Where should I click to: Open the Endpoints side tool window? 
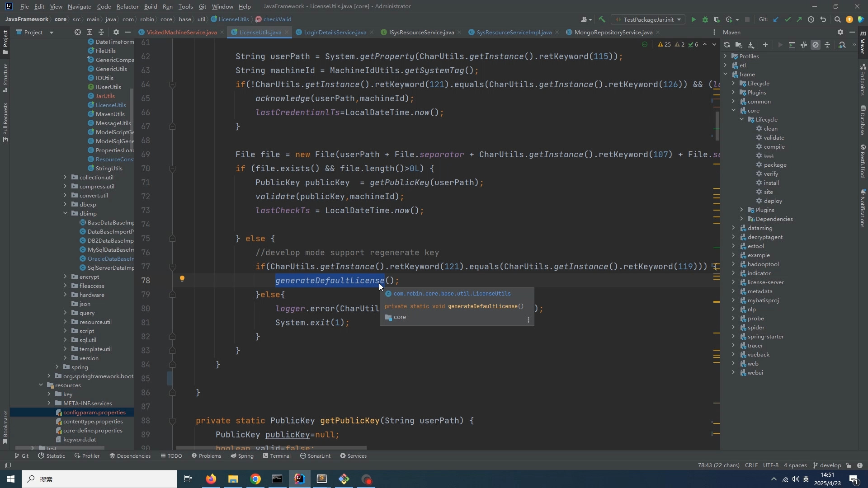point(863,80)
